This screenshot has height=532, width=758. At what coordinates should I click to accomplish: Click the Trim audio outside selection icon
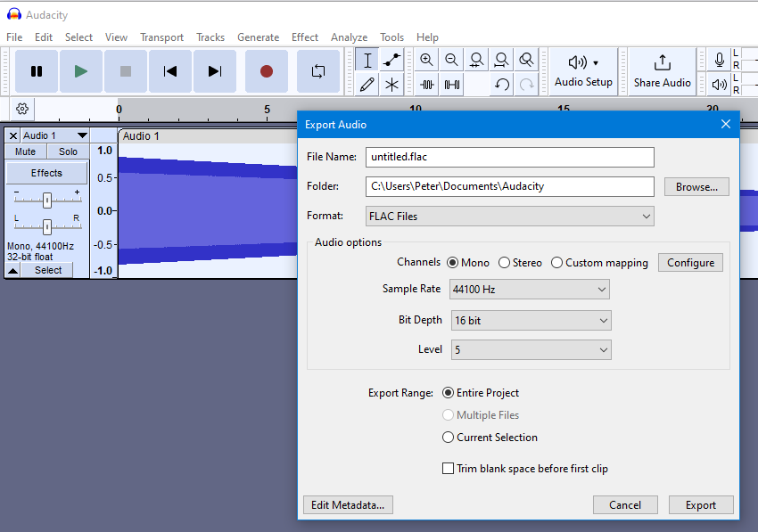point(427,84)
